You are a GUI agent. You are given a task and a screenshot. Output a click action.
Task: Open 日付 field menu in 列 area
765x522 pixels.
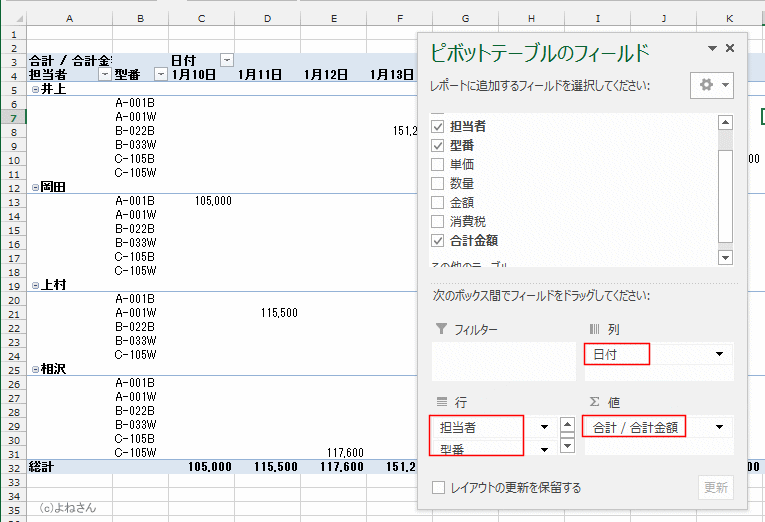[x=719, y=355]
